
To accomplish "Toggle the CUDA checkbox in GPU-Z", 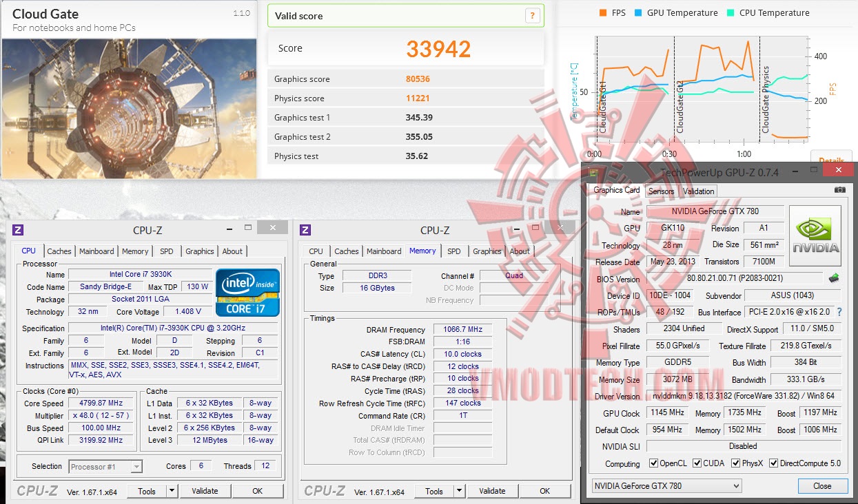I will pyautogui.click(x=697, y=463).
